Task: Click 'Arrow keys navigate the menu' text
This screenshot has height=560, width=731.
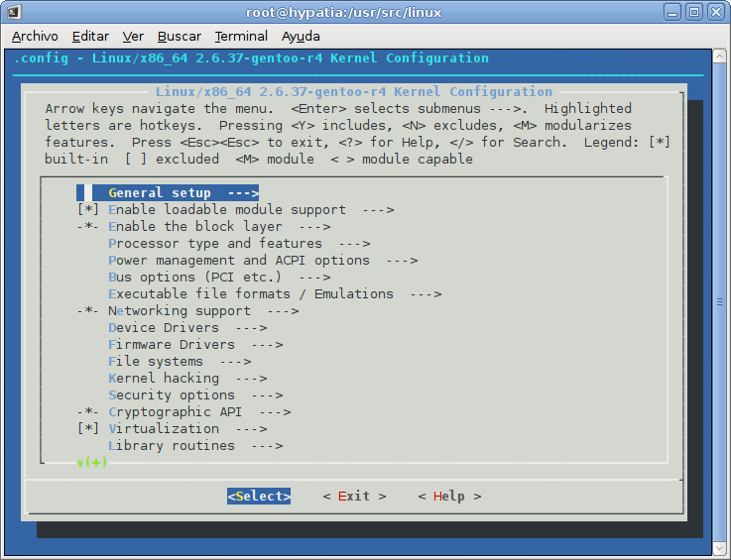Action: pyautogui.click(x=160, y=109)
